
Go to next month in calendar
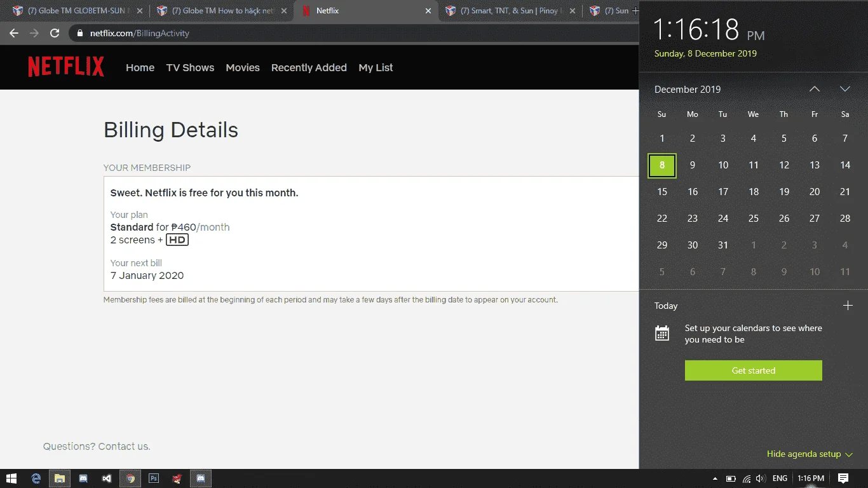tap(844, 89)
